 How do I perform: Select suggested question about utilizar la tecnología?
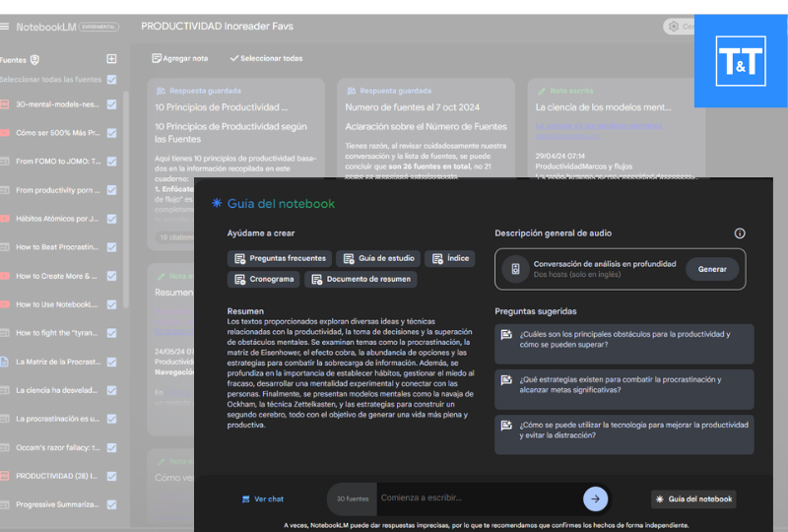[624, 434]
